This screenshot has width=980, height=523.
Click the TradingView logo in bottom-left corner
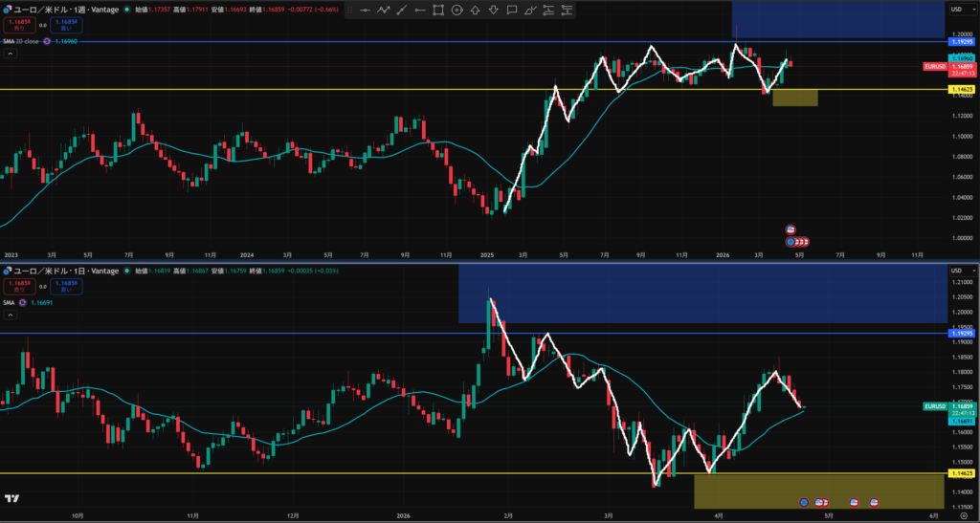pos(12,498)
